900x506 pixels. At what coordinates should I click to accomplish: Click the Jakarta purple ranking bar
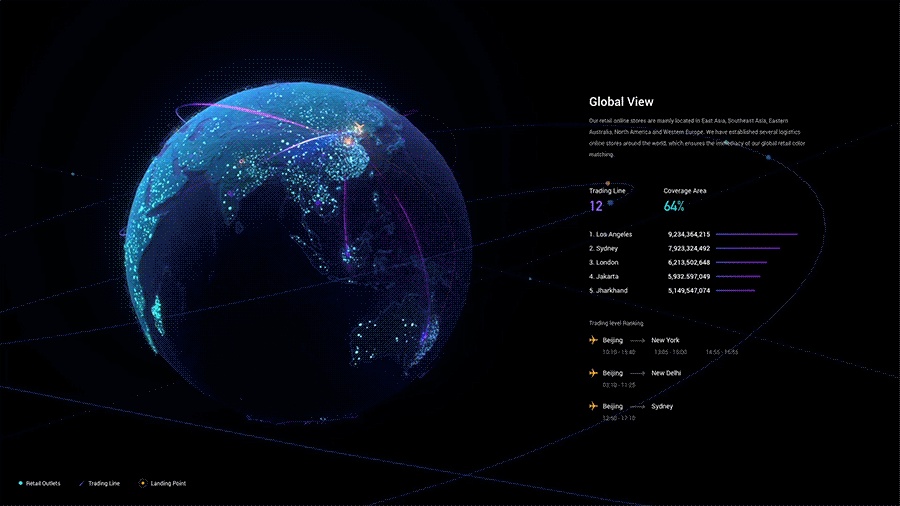tap(738, 277)
